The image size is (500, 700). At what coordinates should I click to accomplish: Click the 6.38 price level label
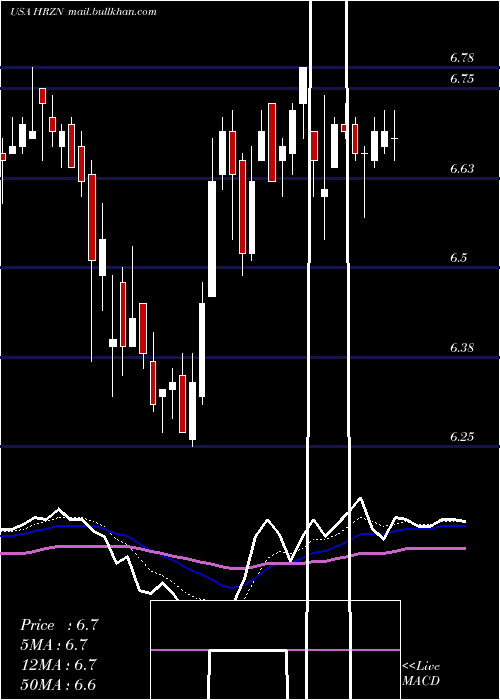(462, 347)
